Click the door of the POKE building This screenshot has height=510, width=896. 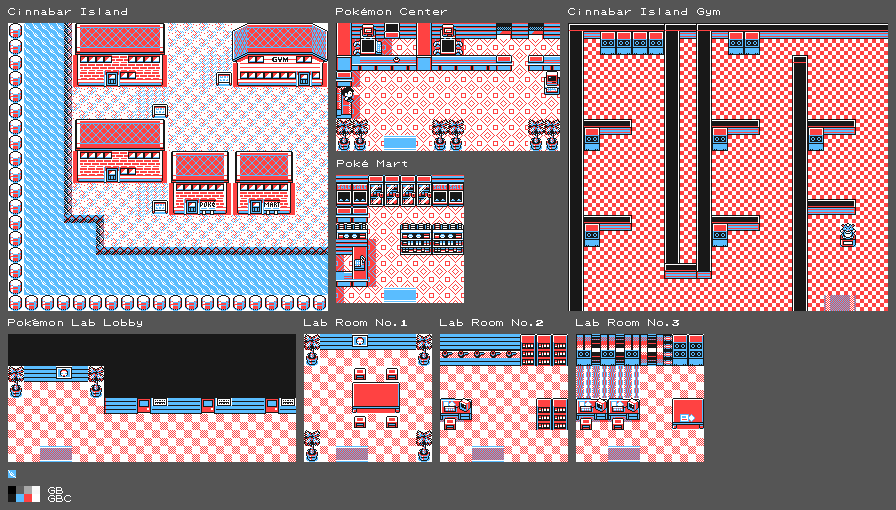pyautogui.click(x=192, y=206)
